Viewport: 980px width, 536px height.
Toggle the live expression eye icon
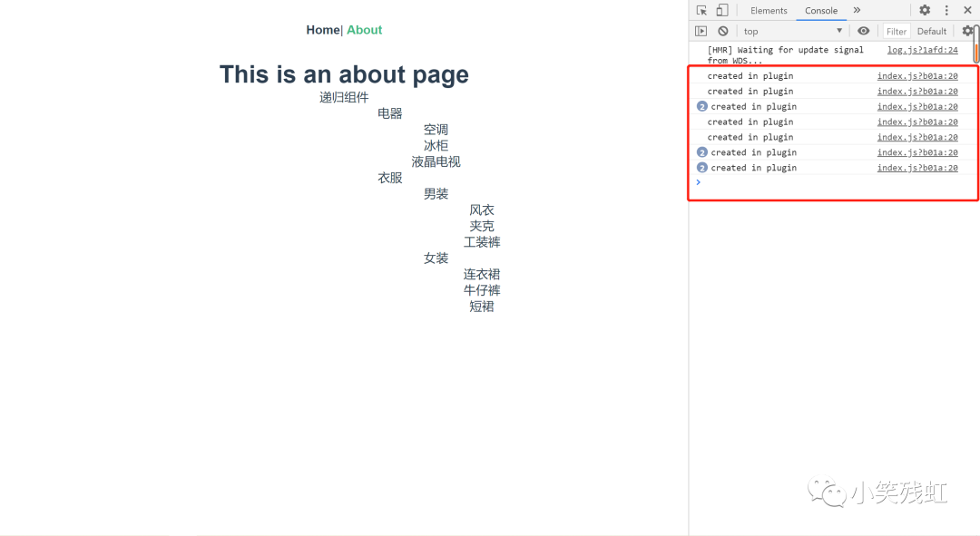point(863,31)
